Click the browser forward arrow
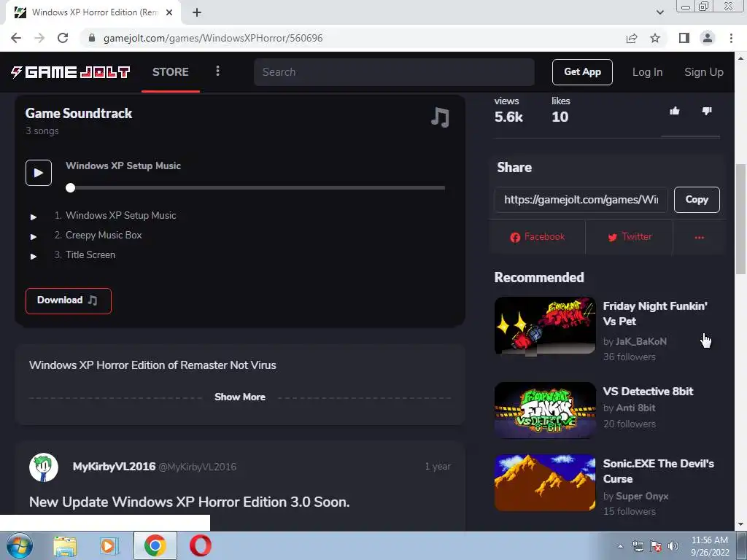The image size is (747, 560). [x=39, y=38]
